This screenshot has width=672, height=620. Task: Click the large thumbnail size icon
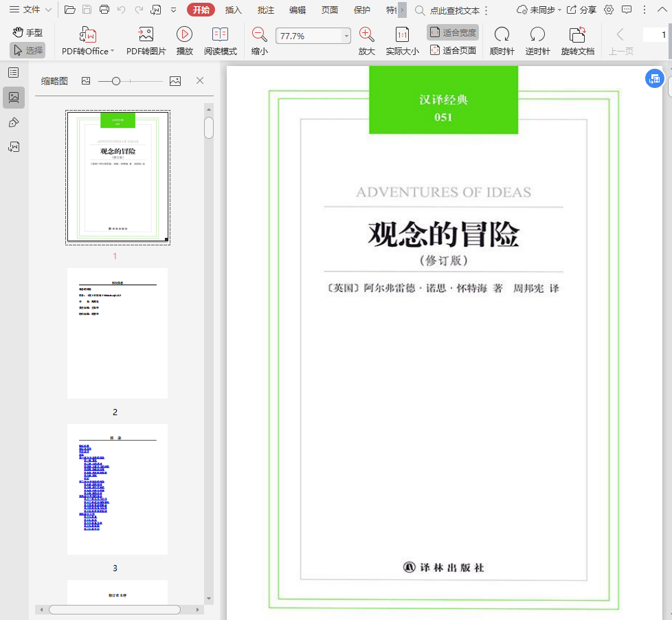pyautogui.click(x=175, y=81)
